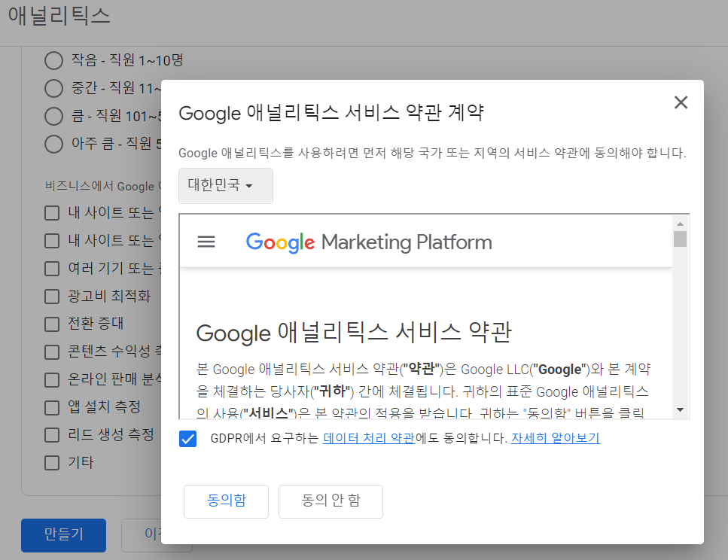Select the 중간 company size radio button
Image resolution: width=728 pixels, height=560 pixels.
[x=53, y=88]
